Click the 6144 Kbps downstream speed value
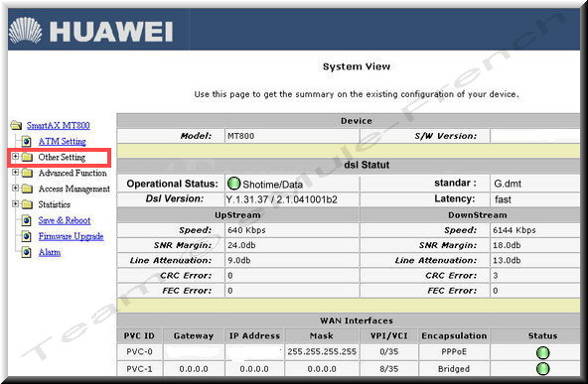The height and width of the screenshot is (384, 588). (514, 230)
